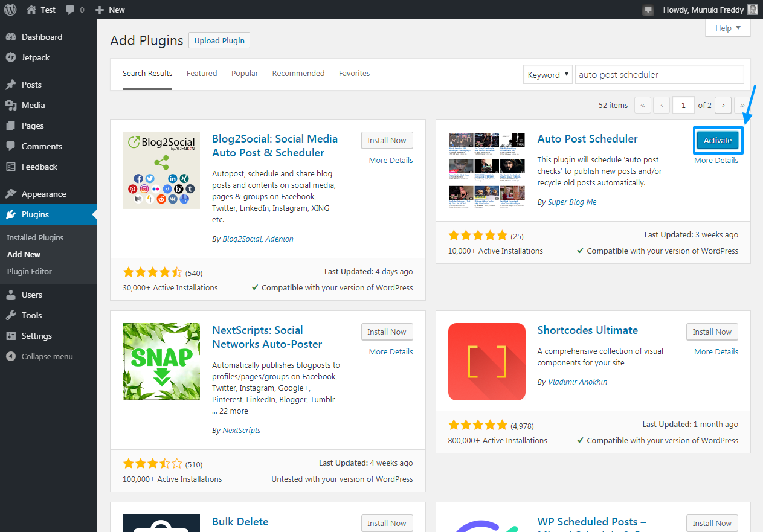Open Comments in the sidebar
The height and width of the screenshot is (532, 763).
(48, 146)
